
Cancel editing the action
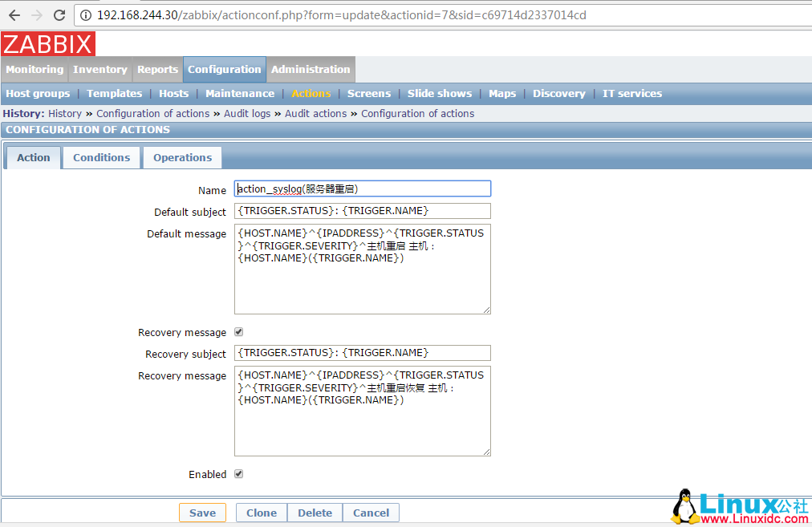(371, 513)
